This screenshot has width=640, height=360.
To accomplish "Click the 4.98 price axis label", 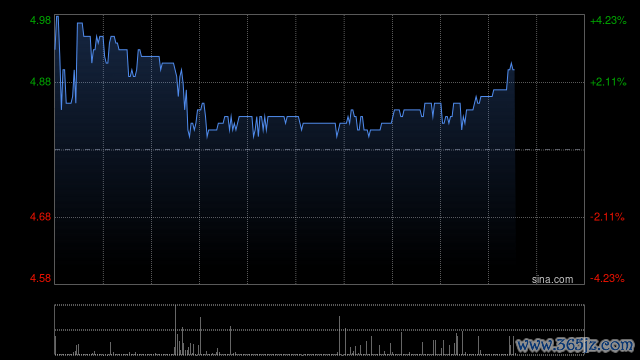I will pyautogui.click(x=40, y=20).
